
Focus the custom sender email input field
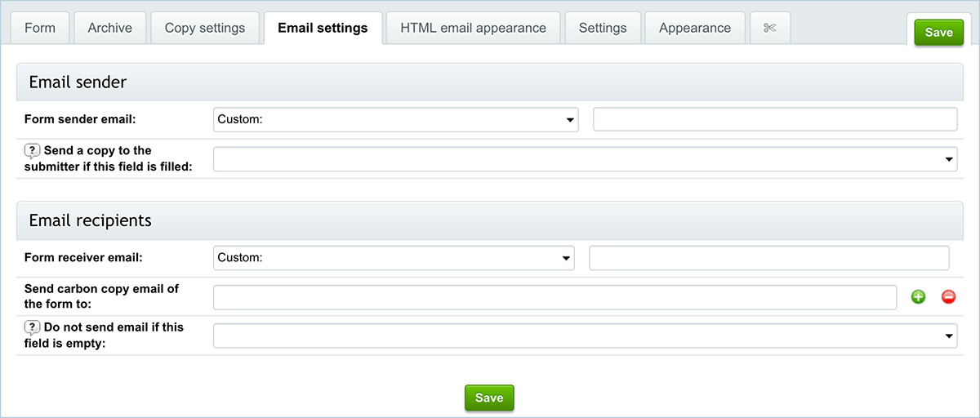(775, 119)
